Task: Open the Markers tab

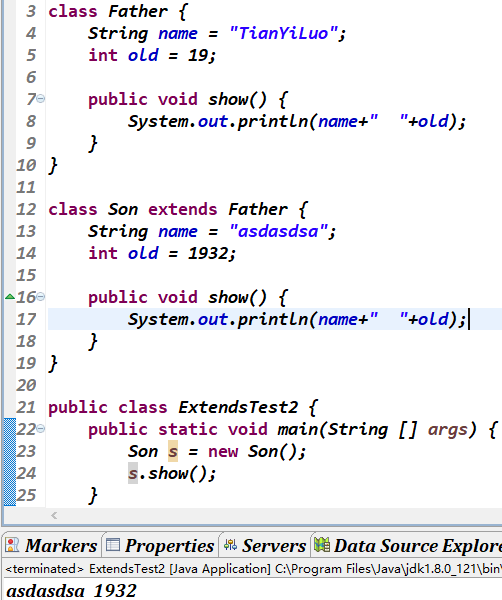Action: (x=52, y=545)
